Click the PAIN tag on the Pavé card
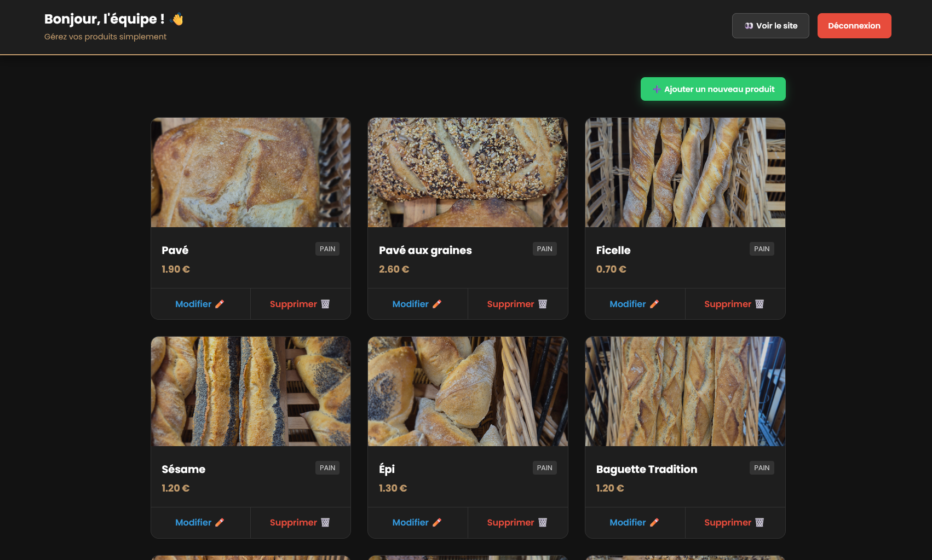Image resolution: width=932 pixels, height=560 pixels. click(327, 249)
